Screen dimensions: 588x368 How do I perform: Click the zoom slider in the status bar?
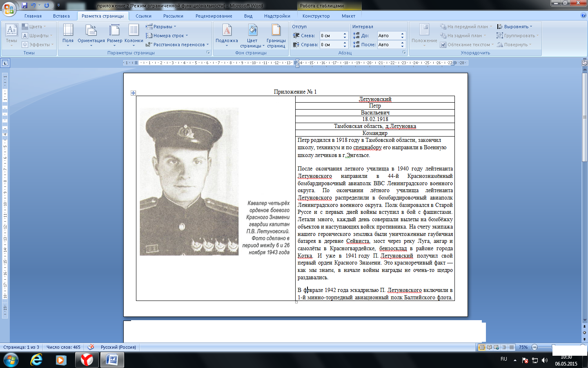(x=553, y=347)
